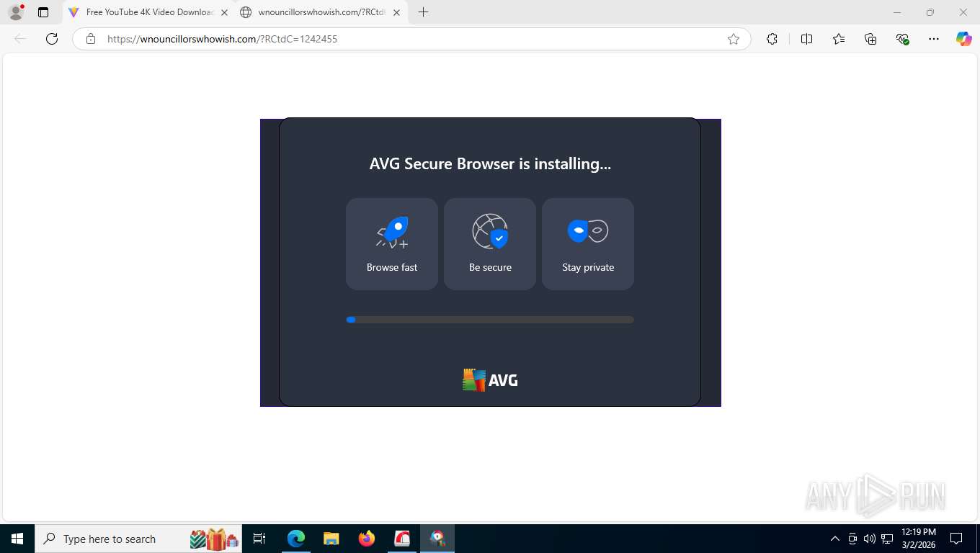The height and width of the screenshot is (553, 980).
Task: Add this page to favorites star
Action: tap(734, 39)
